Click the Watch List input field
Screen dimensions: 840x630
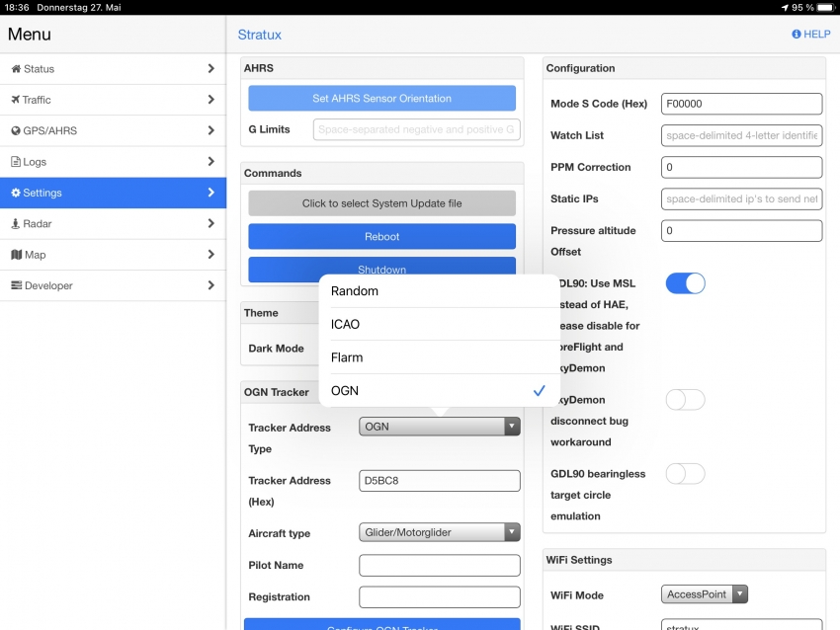(741, 135)
